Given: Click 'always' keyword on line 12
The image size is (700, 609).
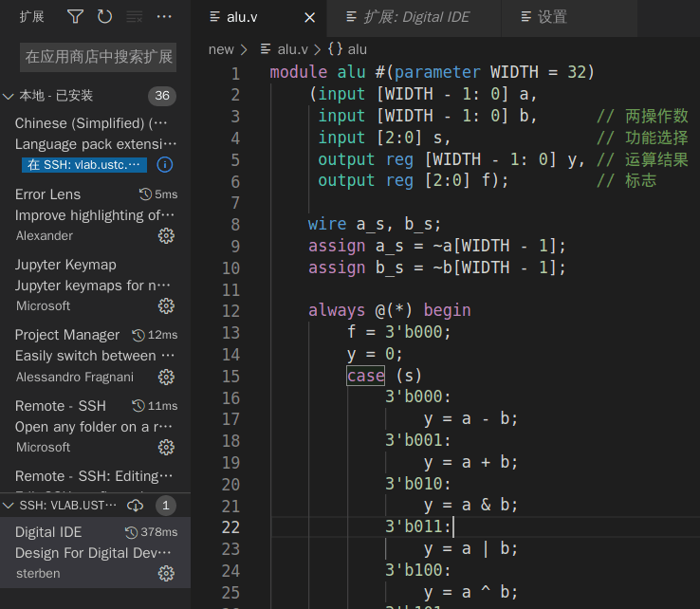Looking at the screenshot, I should [337, 310].
